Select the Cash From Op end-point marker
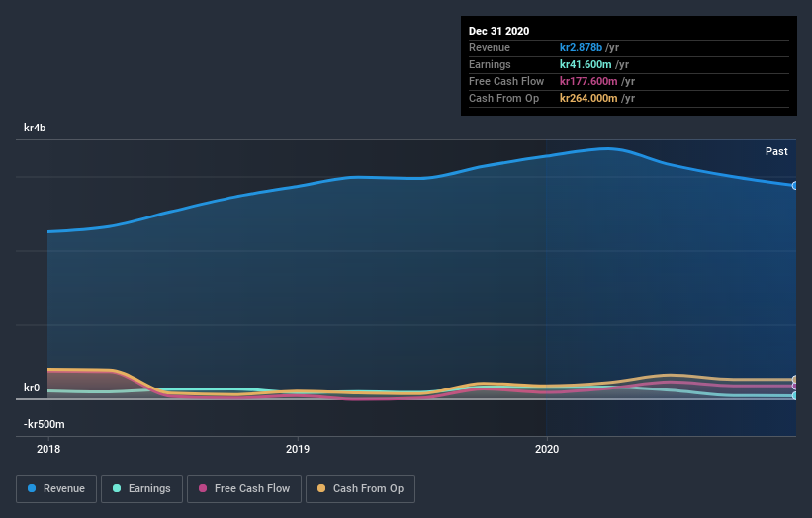812x518 pixels. pos(794,380)
